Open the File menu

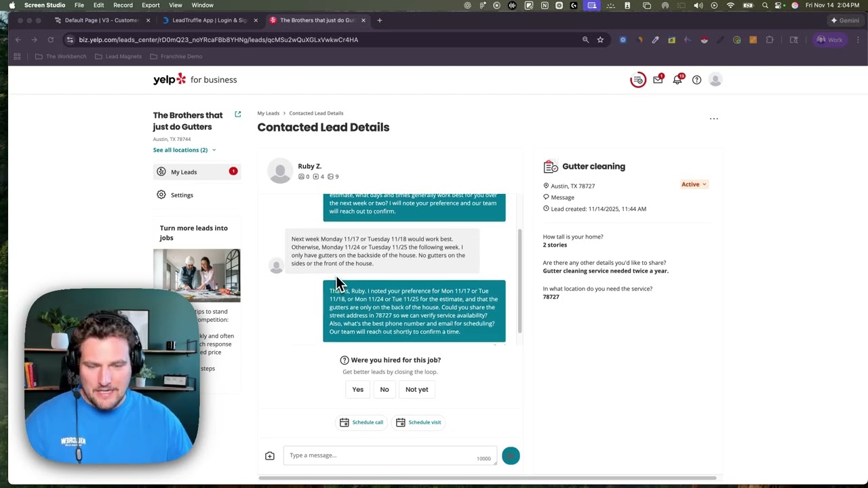[x=79, y=5]
